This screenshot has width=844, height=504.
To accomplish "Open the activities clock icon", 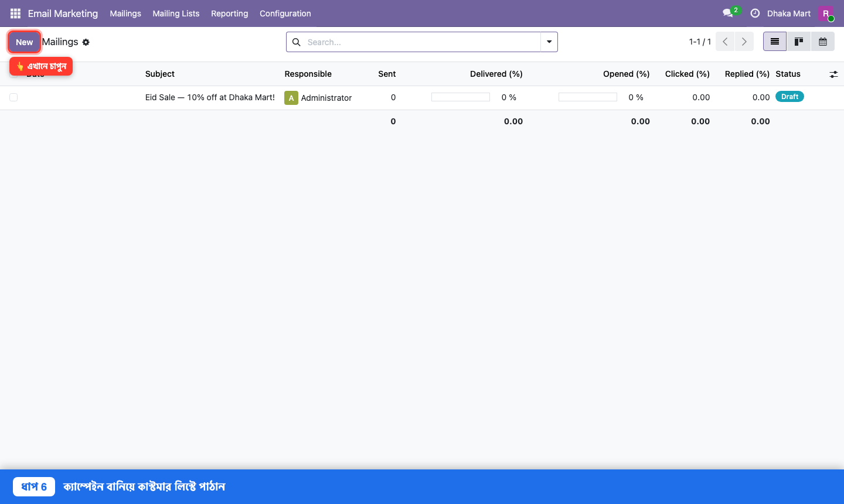I will (x=755, y=13).
